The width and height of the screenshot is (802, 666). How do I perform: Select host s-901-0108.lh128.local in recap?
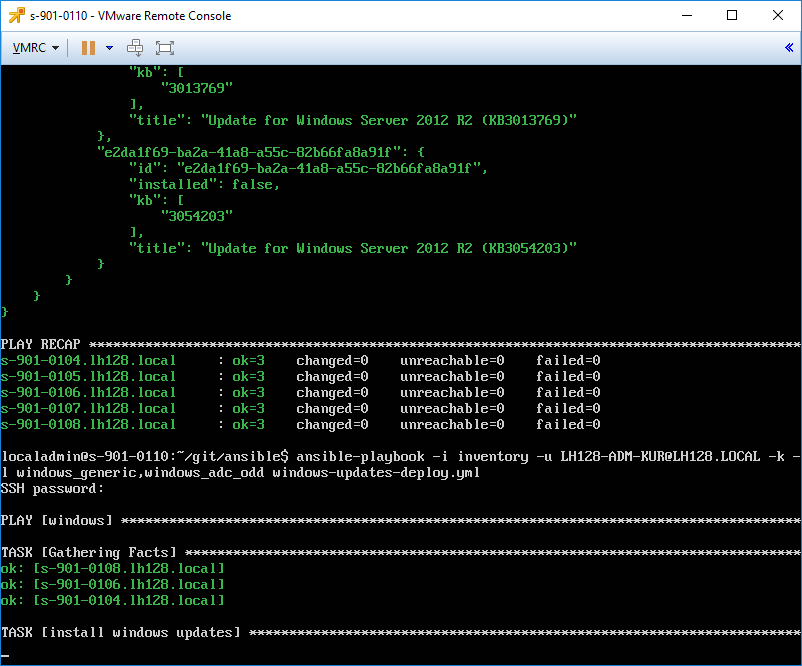click(88, 425)
